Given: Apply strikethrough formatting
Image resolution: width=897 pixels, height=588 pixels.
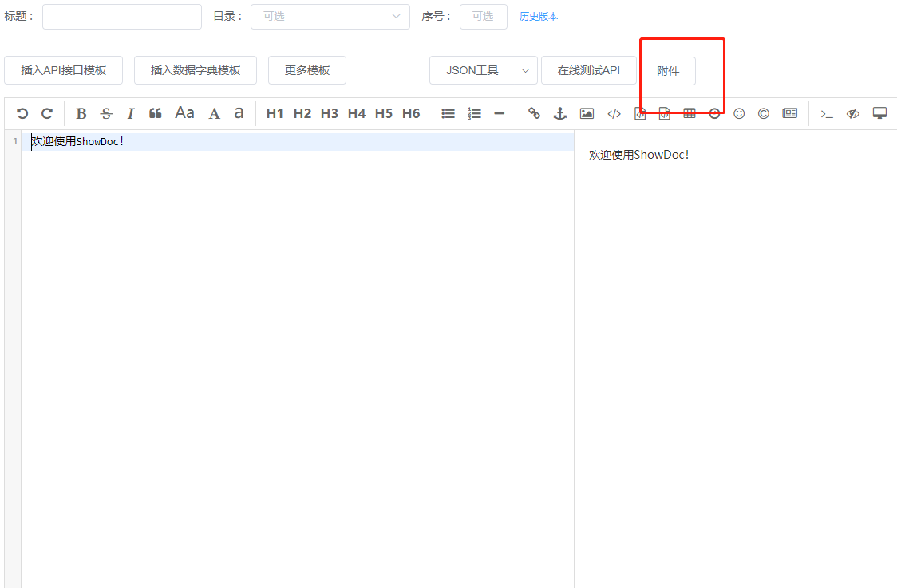Looking at the screenshot, I should pyautogui.click(x=106, y=113).
